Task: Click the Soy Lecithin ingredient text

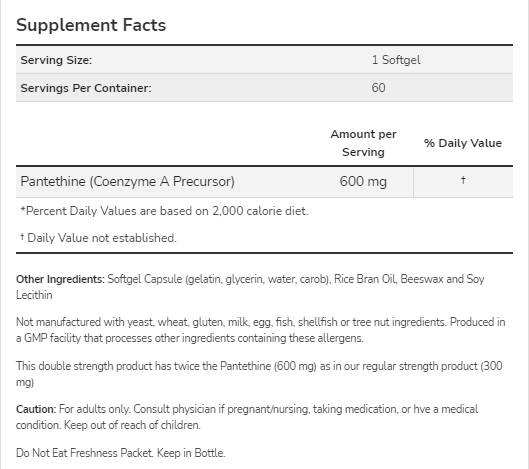Action: [x=250, y=287]
